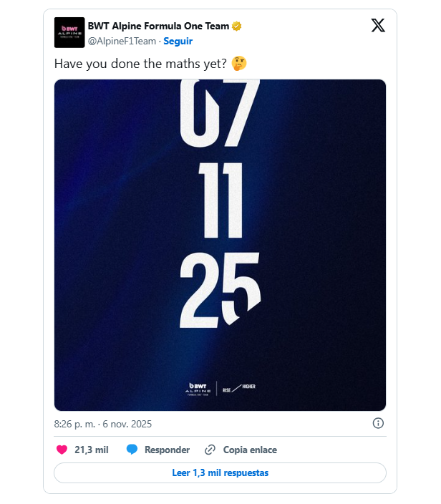Click the thinking face emoji
The image size is (441, 504).
tap(239, 63)
